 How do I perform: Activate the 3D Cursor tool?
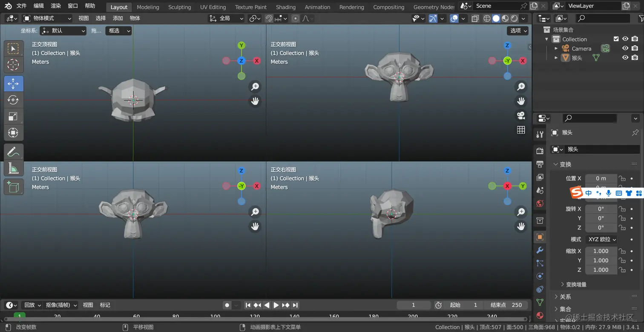click(14, 65)
